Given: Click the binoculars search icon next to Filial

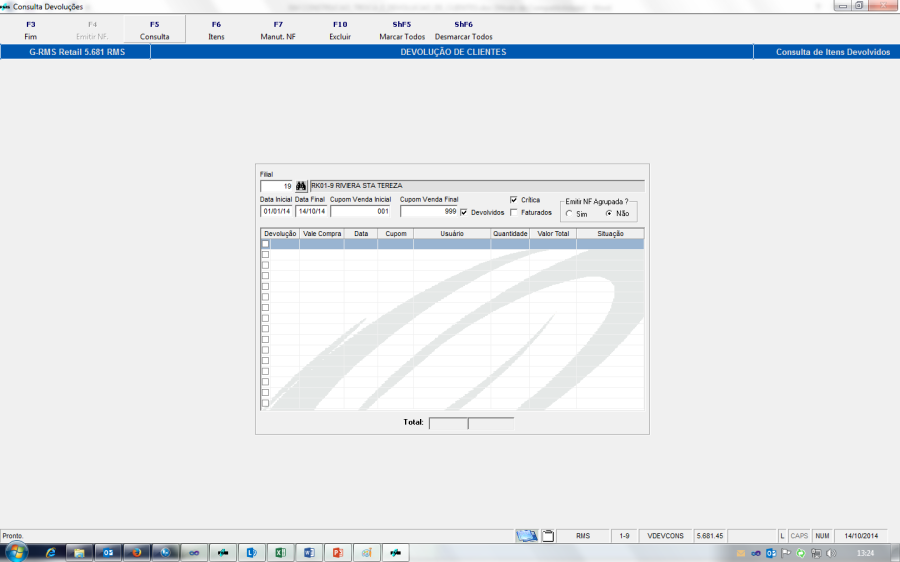Looking at the screenshot, I should 301,186.
